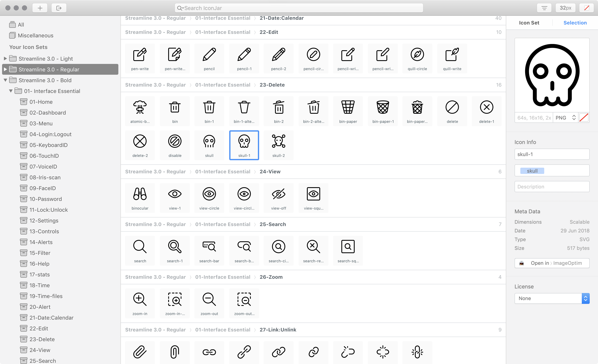Click the Search IconJar field
598x364 pixels.
click(x=299, y=8)
